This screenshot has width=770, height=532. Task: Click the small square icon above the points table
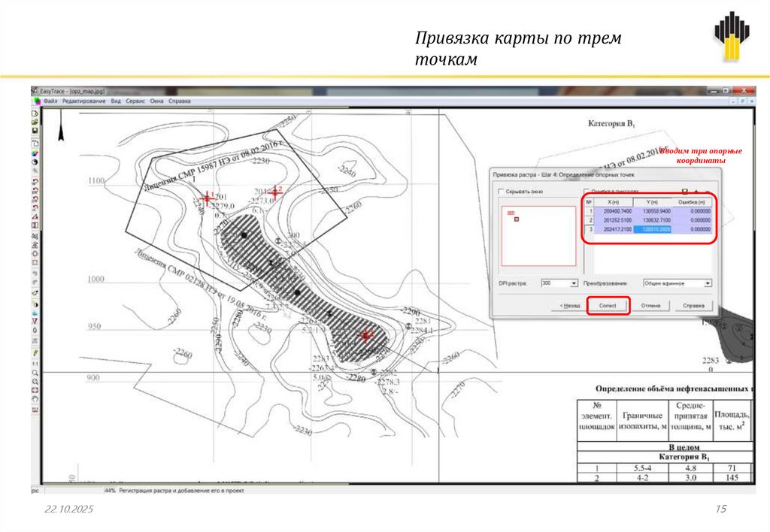pyautogui.click(x=684, y=191)
